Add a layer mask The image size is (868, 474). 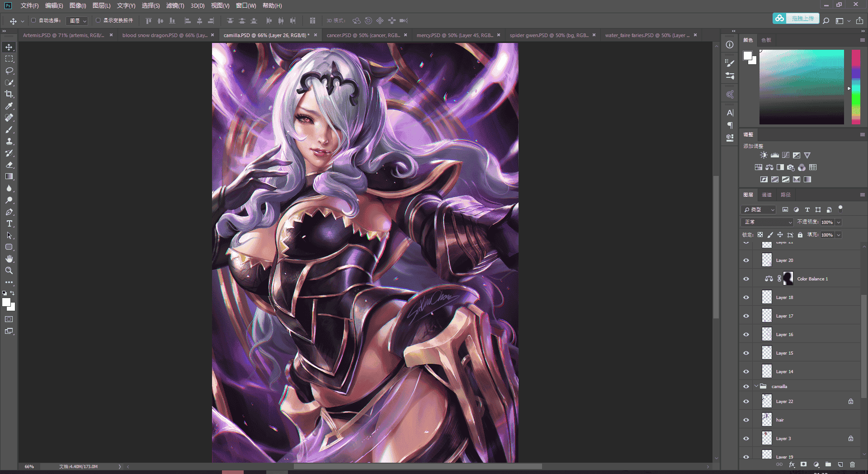[803, 465]
